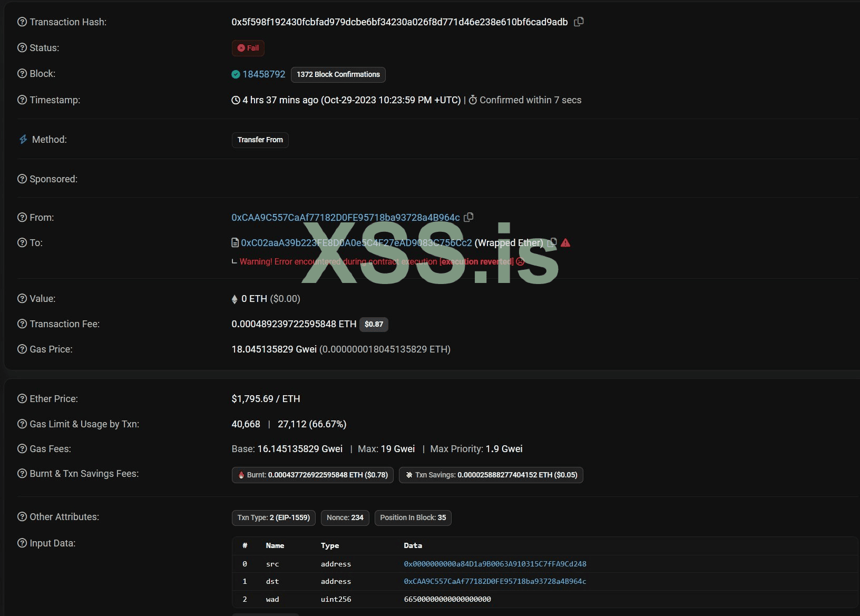The width and height of the screenshot is (860, 616).
Task: Click the execution reverted warning text
Action: [x=376, y=262]
